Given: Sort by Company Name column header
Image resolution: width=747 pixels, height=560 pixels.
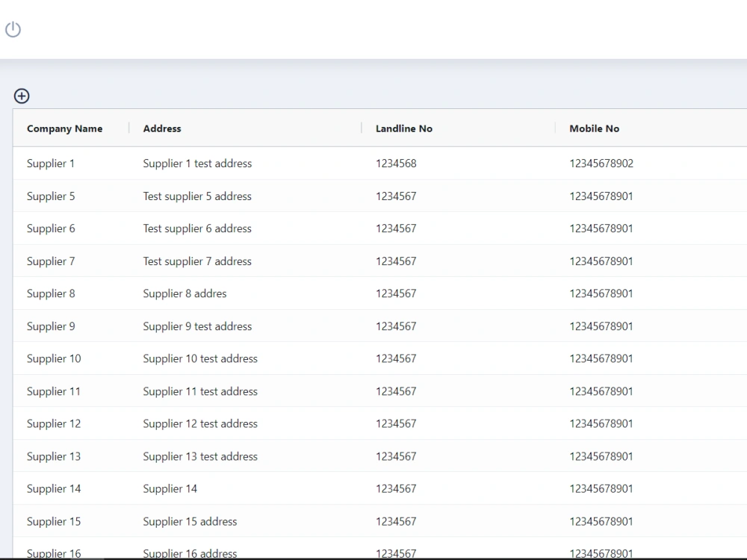Looking at the screenshot, I should 64,128.
